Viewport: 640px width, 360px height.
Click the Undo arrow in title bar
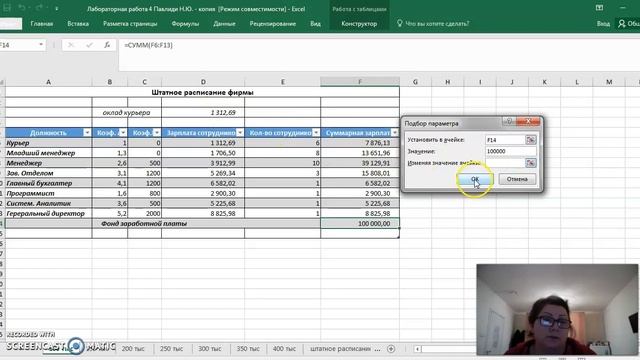point(22,8)
